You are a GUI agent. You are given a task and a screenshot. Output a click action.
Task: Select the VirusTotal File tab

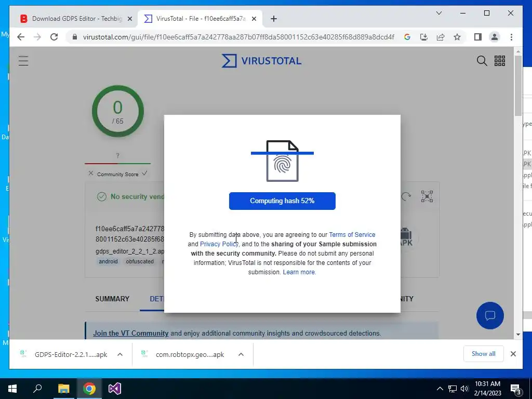[x=200, y=19]
